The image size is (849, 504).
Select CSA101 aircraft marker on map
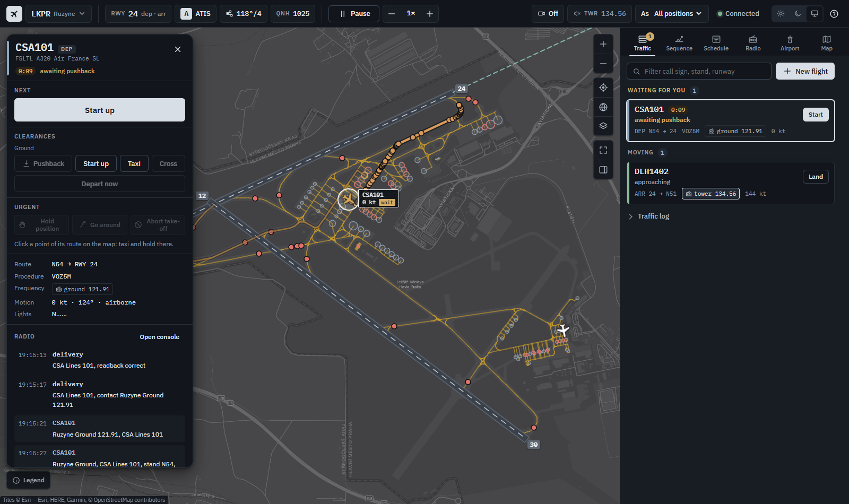point(348,199)
